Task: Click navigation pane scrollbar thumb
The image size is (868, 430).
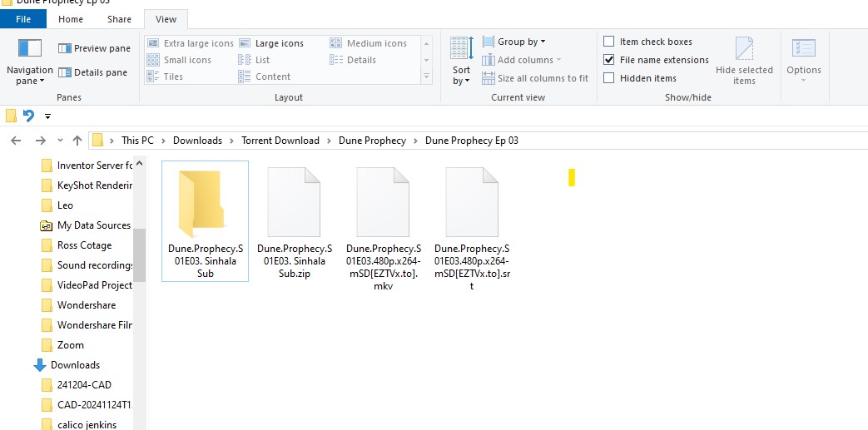Action: tap(140, 255)
